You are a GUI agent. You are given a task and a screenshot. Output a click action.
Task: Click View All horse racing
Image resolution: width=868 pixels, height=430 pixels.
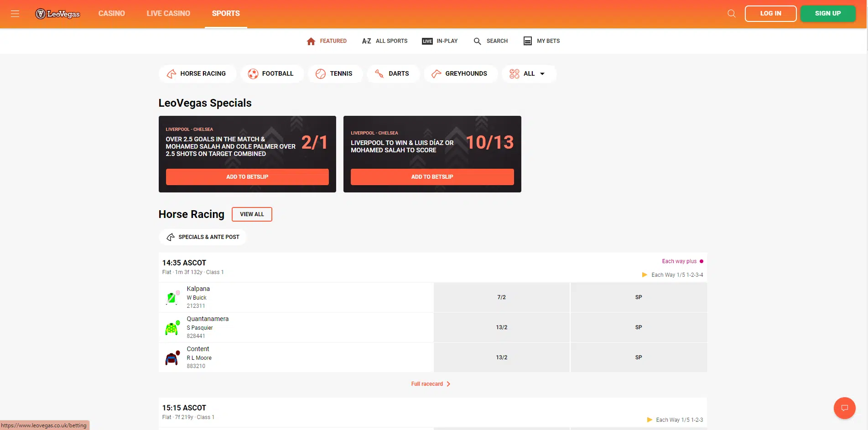coord(252,214)
